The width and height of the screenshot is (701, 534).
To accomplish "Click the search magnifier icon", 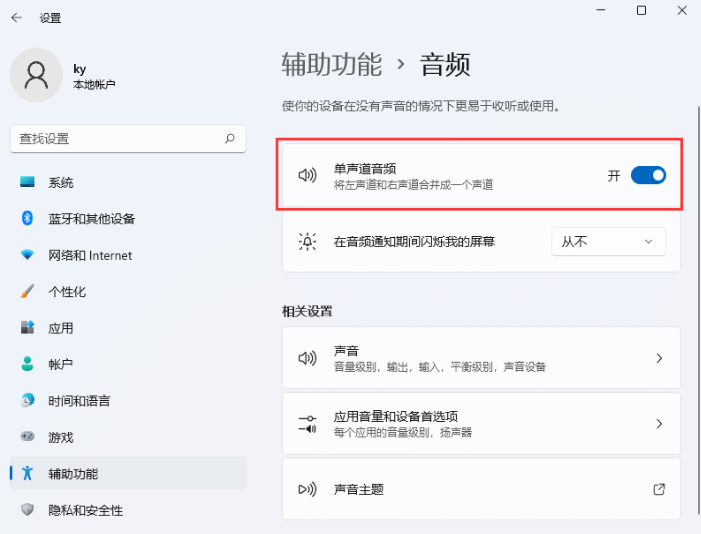I will pos(230,139).
